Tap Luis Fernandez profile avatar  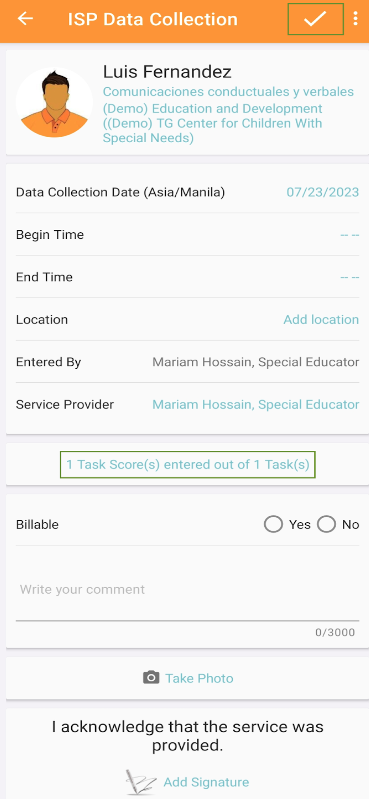point(54,102)
